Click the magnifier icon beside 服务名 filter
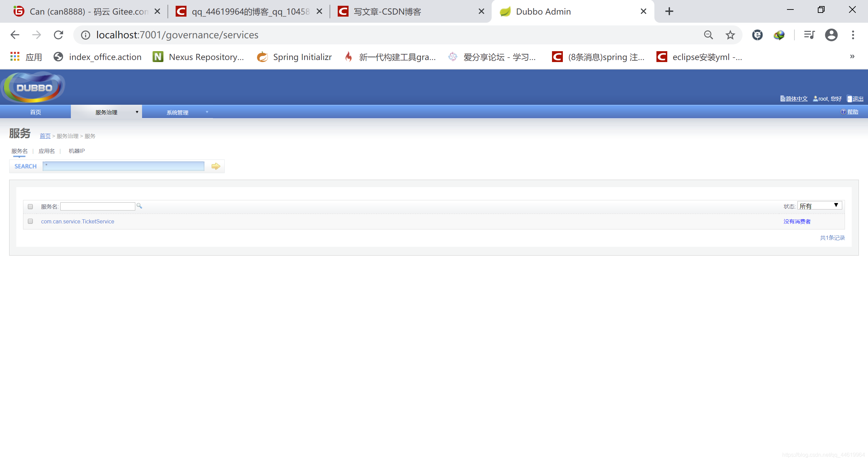 tap(139, 206)
